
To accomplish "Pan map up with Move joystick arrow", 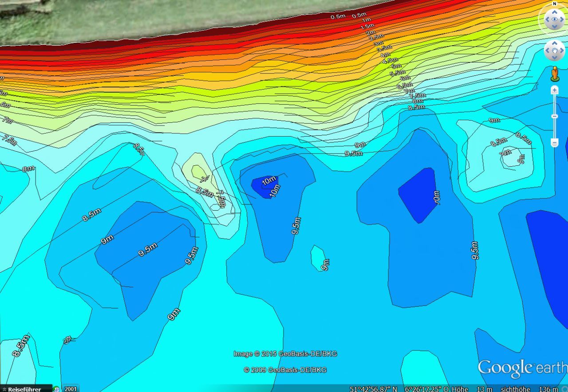I will click(x=554, y=43).
